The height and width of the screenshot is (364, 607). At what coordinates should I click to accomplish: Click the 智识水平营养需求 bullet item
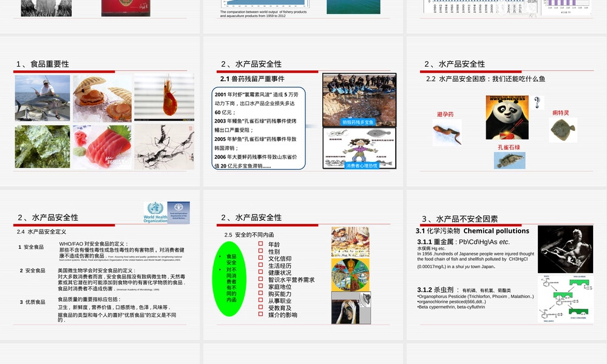tap(291, 280)
